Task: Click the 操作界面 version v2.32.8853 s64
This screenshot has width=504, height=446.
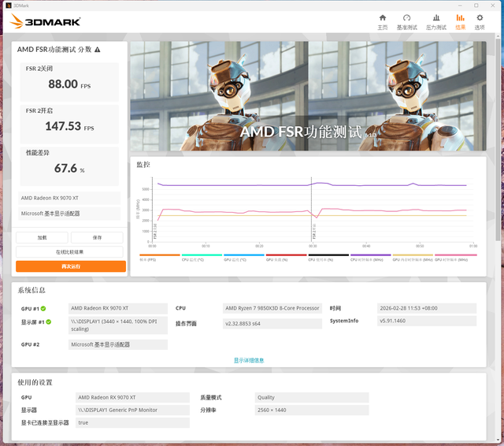Action: click(272, 324)
